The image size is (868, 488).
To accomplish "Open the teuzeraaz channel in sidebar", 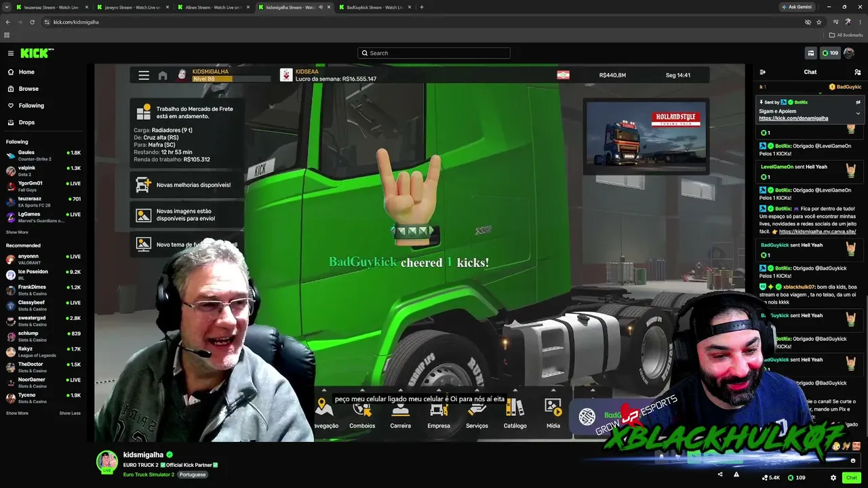I will (x=43, y=202).
